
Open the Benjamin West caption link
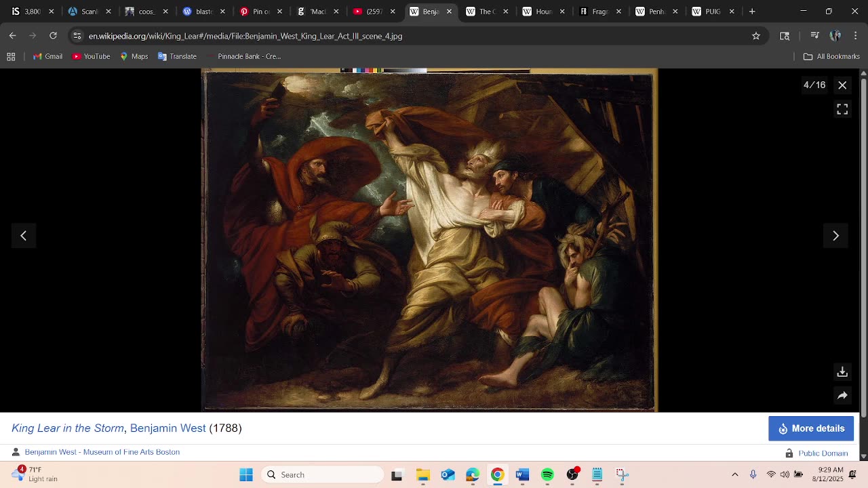coord(167,428)
